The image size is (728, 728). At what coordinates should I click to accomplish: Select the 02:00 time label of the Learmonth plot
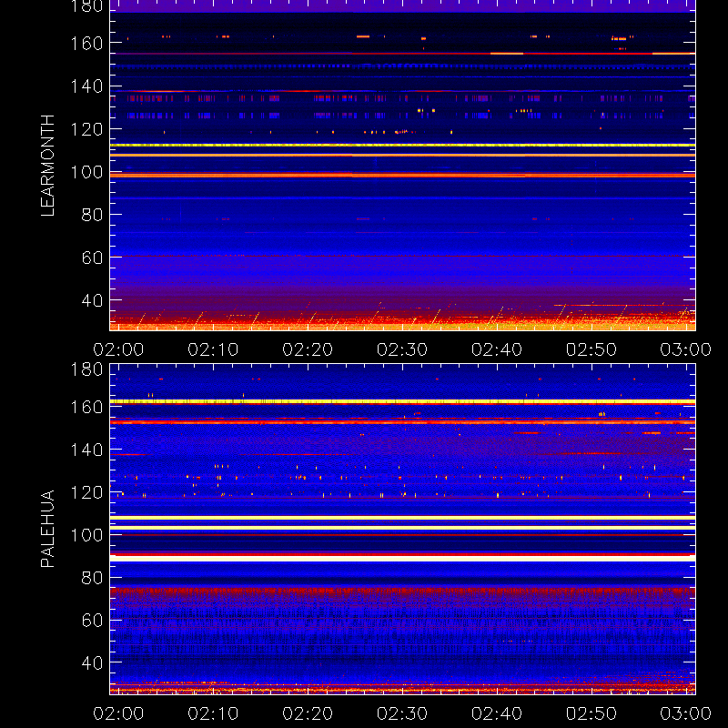[118, 349]
